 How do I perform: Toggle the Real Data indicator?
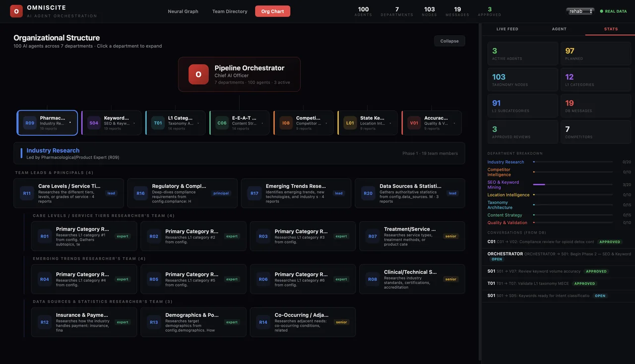coord(614,11)
